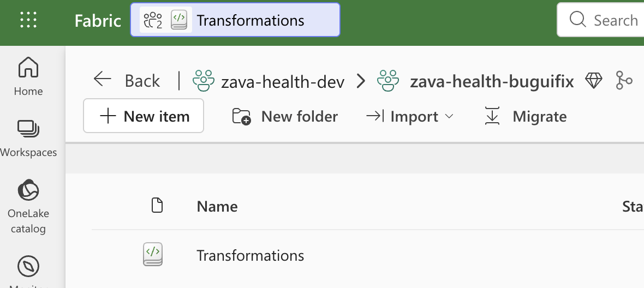
Task: Create a New folder
Action: (285, 117)
